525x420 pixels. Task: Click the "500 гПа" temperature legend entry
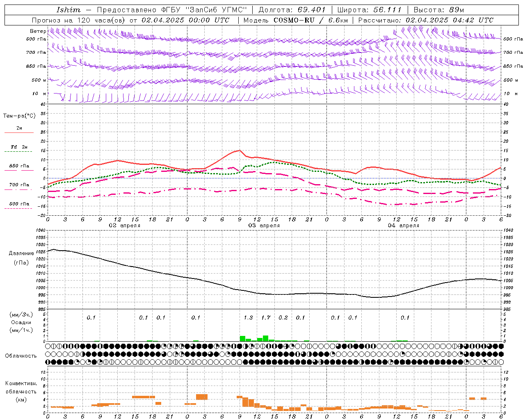19,204
